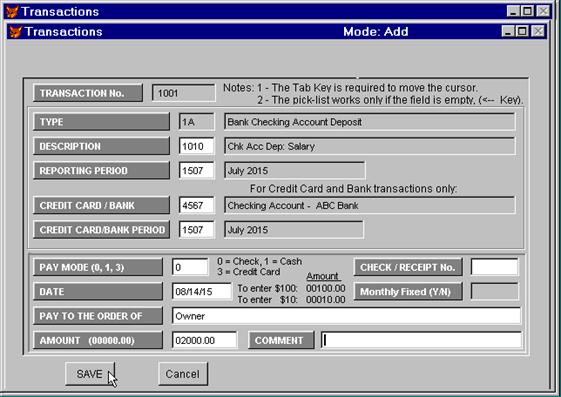Screen dimensions: 561x397
Task: Click the Cancel button
Action: click(183, 374)
